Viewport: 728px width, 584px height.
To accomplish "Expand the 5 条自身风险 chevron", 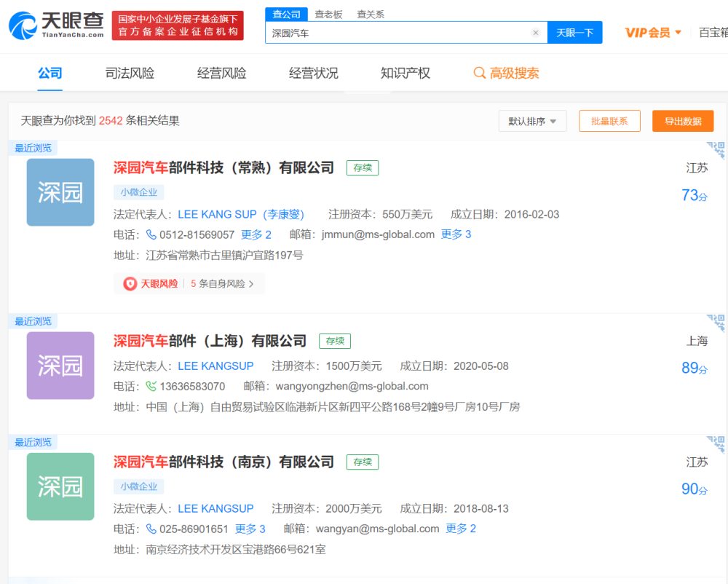I will click(251, 284).
